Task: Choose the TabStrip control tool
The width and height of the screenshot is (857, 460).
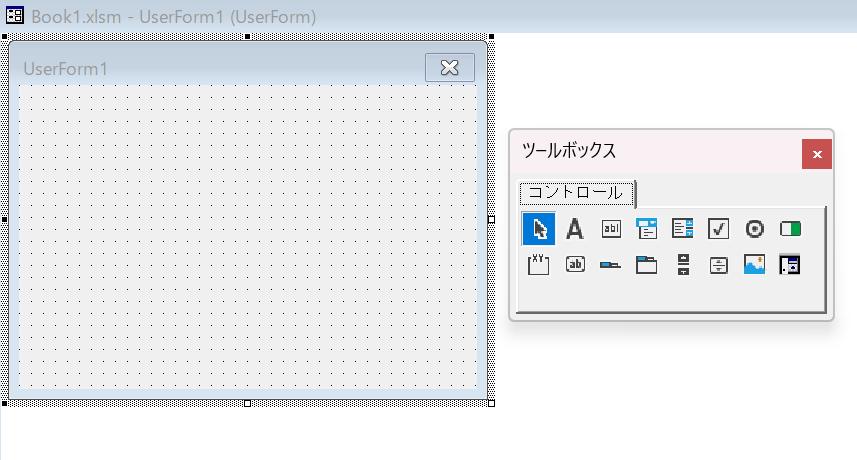Action: [611, 265]
